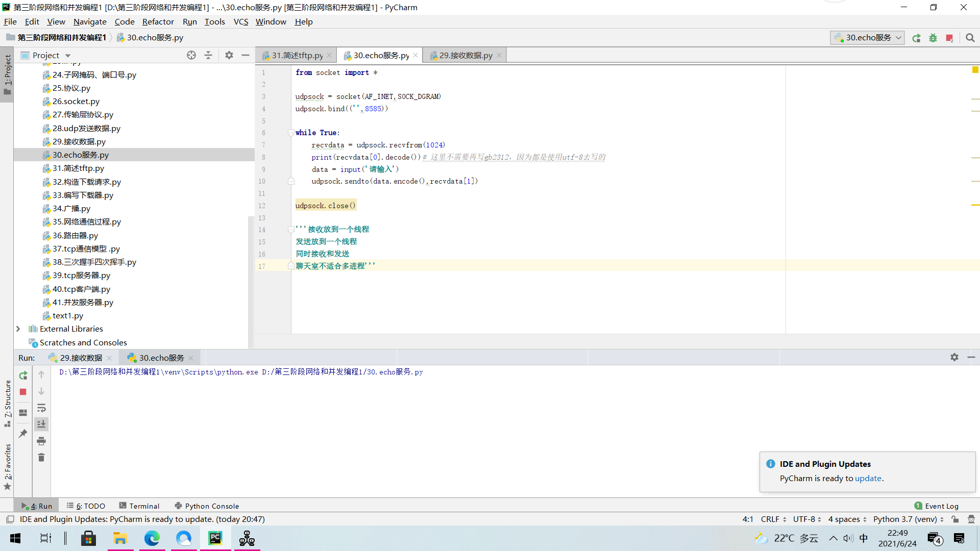
Task: Open the VCS menu
Action: (240, 21)
